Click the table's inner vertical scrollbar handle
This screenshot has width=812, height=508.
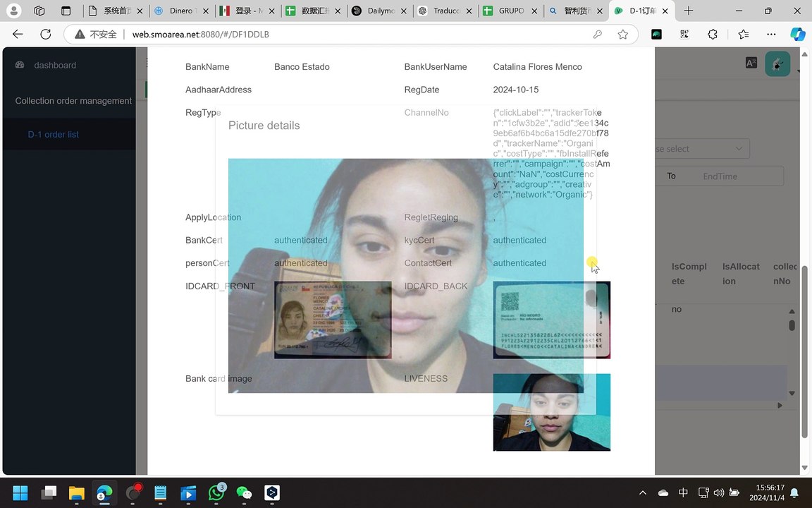(x=792, y=325)
